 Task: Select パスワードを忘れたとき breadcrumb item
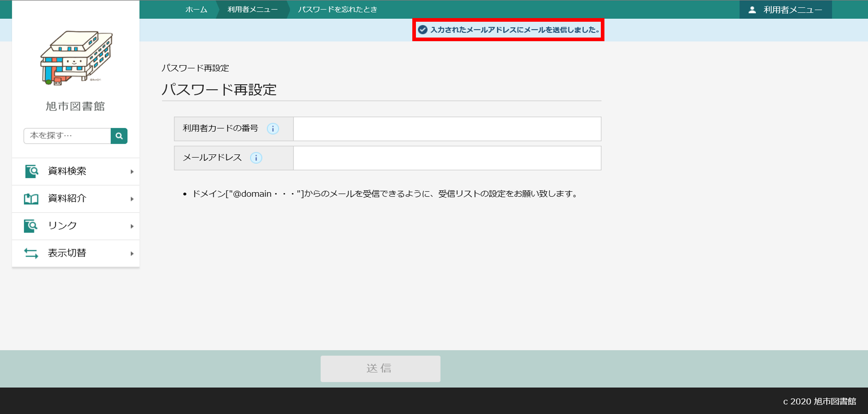tap(337, 10)
